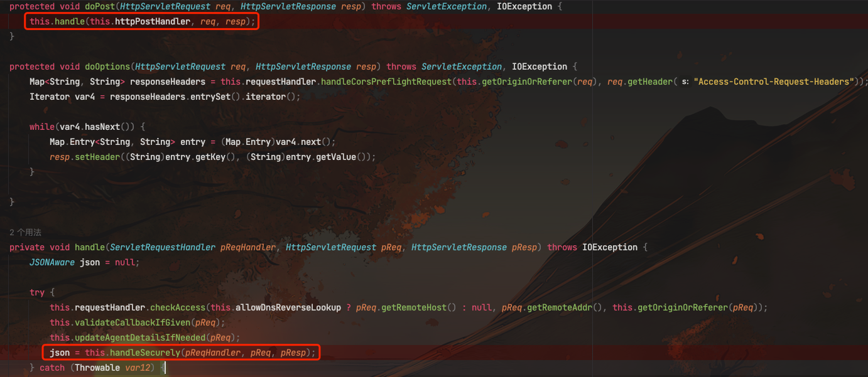Click the 'catch' keyword
Screen dimensions: 868x377
pyautogui.click(x=52, y=368)
